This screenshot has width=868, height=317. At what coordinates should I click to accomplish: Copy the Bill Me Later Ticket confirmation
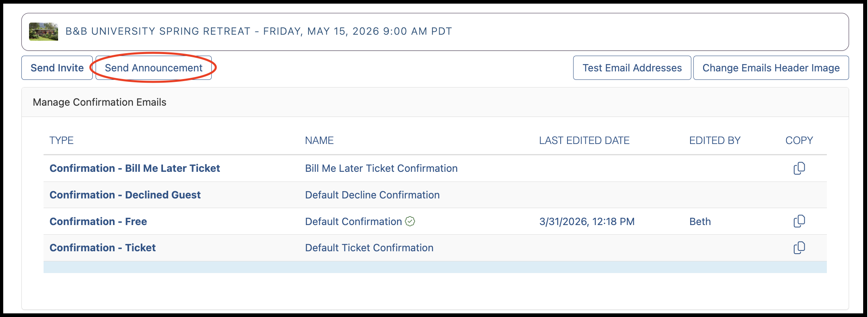point(799,168)
